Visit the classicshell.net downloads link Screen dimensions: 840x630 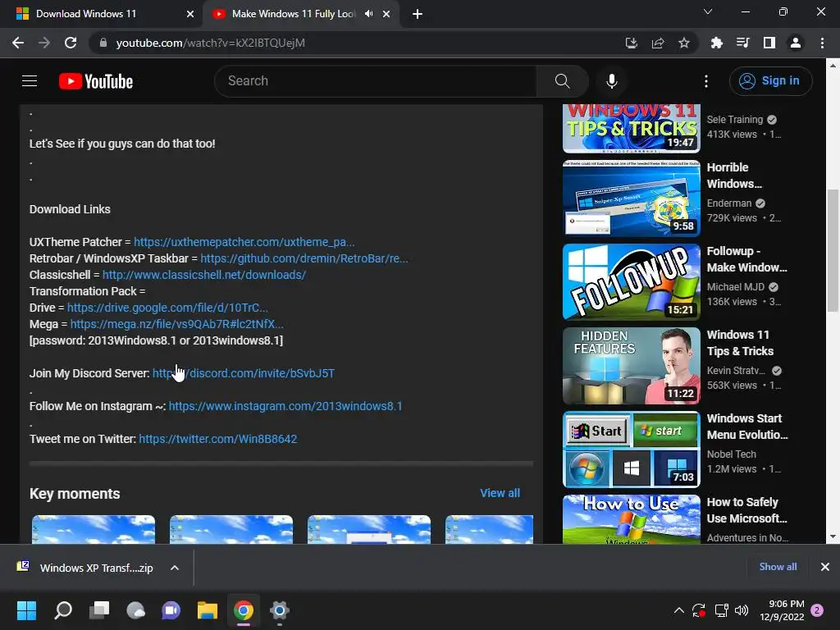pos(204,275)
